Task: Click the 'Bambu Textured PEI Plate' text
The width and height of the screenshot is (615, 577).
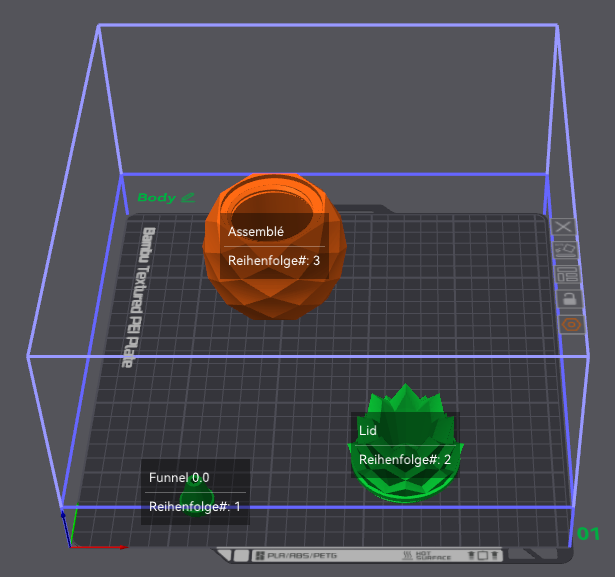Action: pos(138,297)
